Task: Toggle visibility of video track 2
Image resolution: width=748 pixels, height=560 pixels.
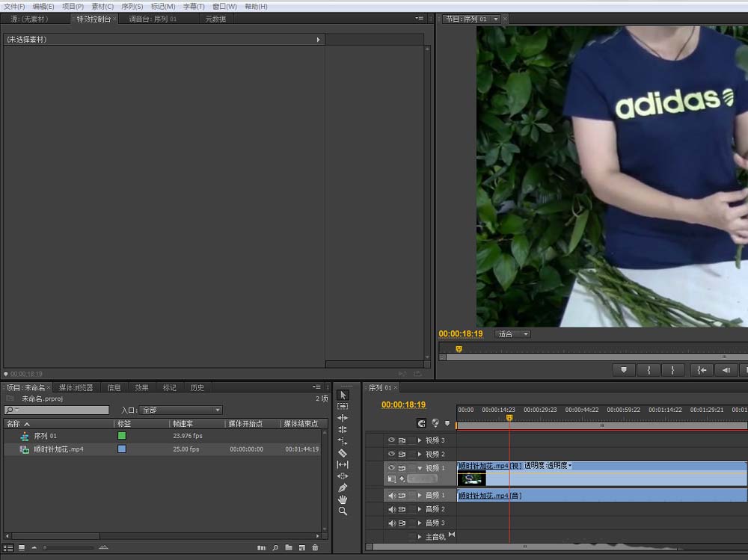Action: (x=391, y=454)
